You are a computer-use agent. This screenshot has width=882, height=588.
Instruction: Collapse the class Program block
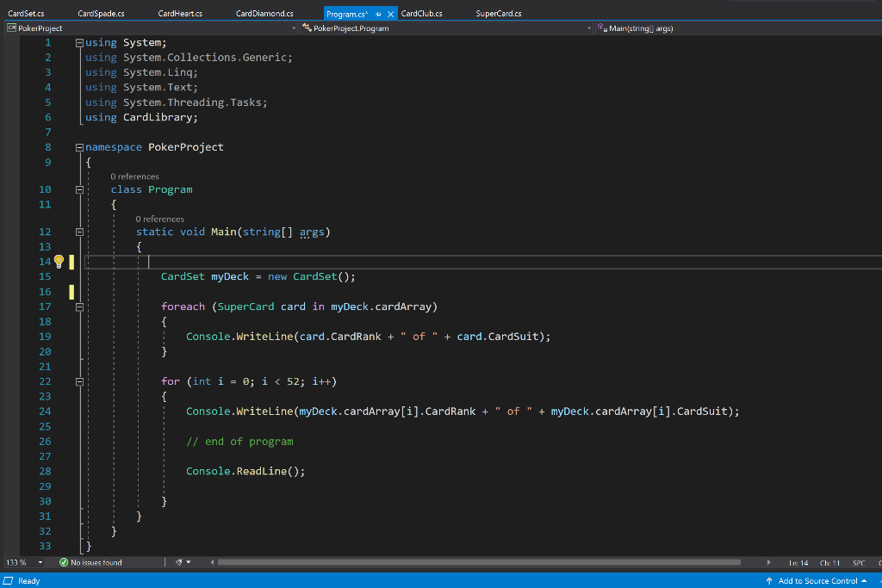79,190
